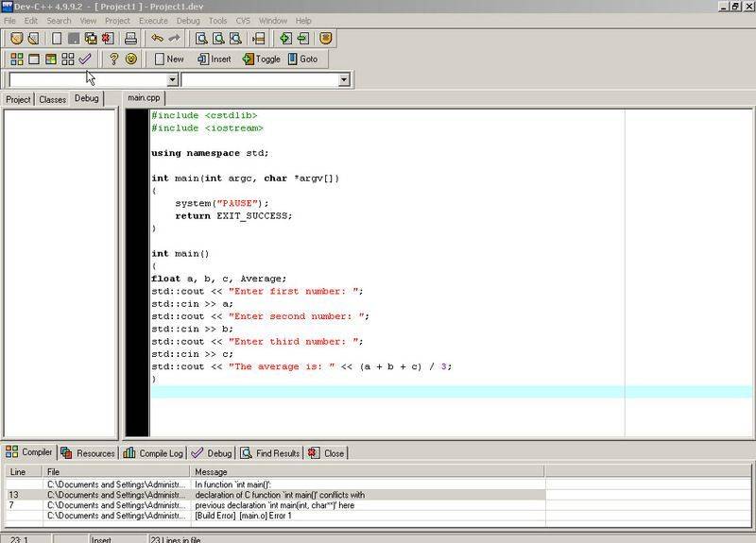
Task: Click the New button in toolbar
Action: 169,59
